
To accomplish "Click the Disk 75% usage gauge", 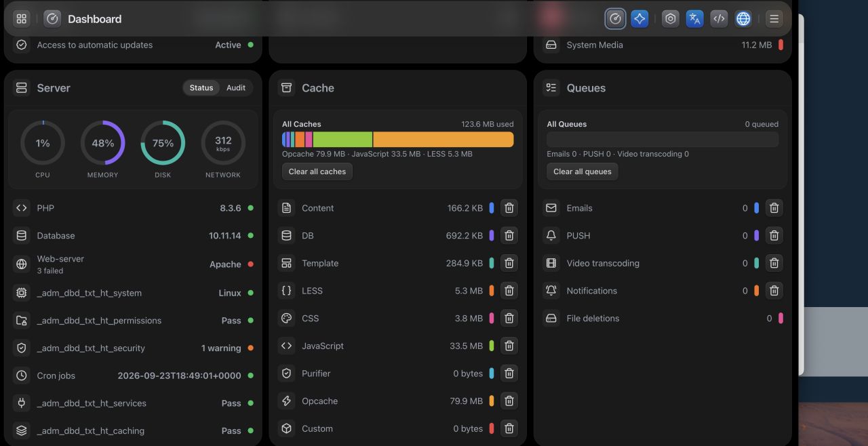I will (163, 143).
